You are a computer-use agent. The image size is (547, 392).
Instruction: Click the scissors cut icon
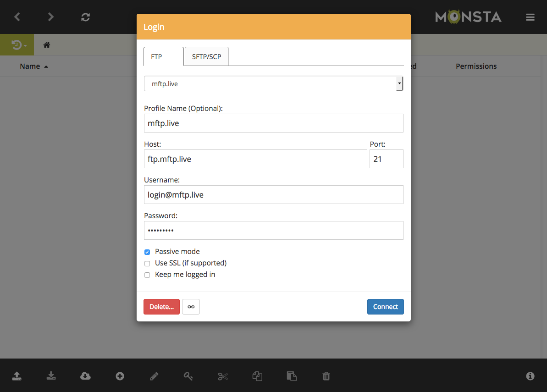[x=223, y=376]
